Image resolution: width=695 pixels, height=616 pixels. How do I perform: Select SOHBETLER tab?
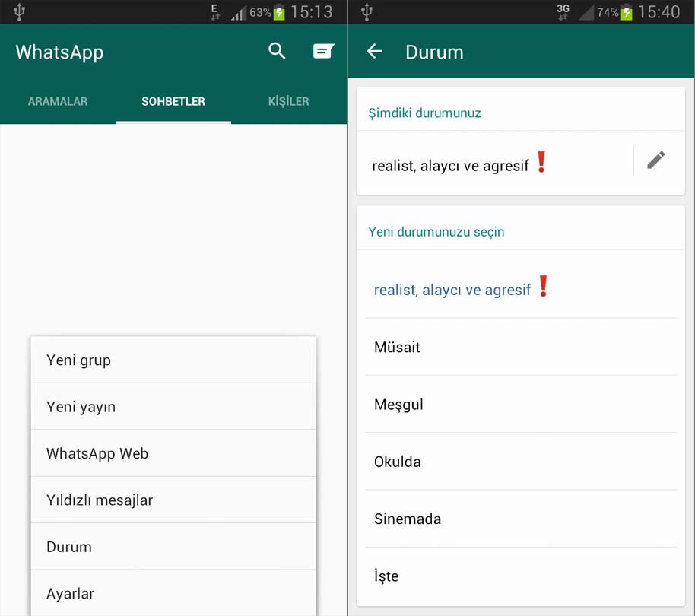click(173, 101)
